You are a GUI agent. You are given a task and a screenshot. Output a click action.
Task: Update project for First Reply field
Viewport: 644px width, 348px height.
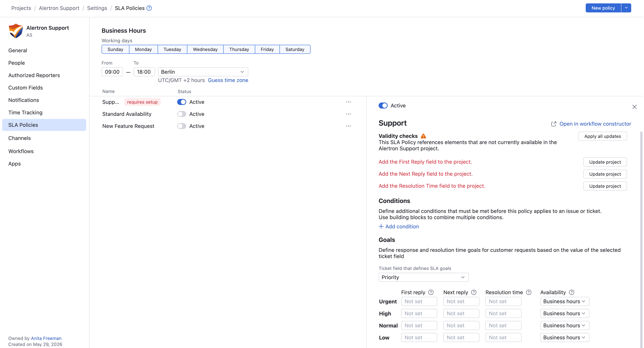coord(605,162)
